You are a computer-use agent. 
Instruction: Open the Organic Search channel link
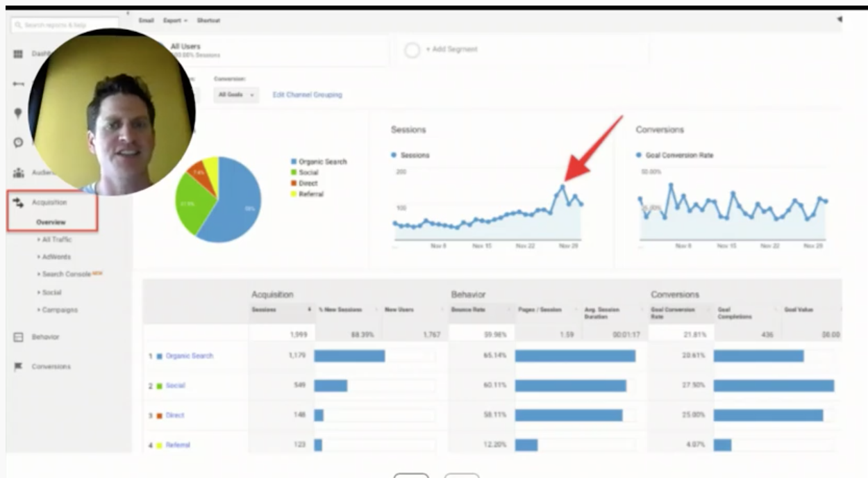pos(190,356)
